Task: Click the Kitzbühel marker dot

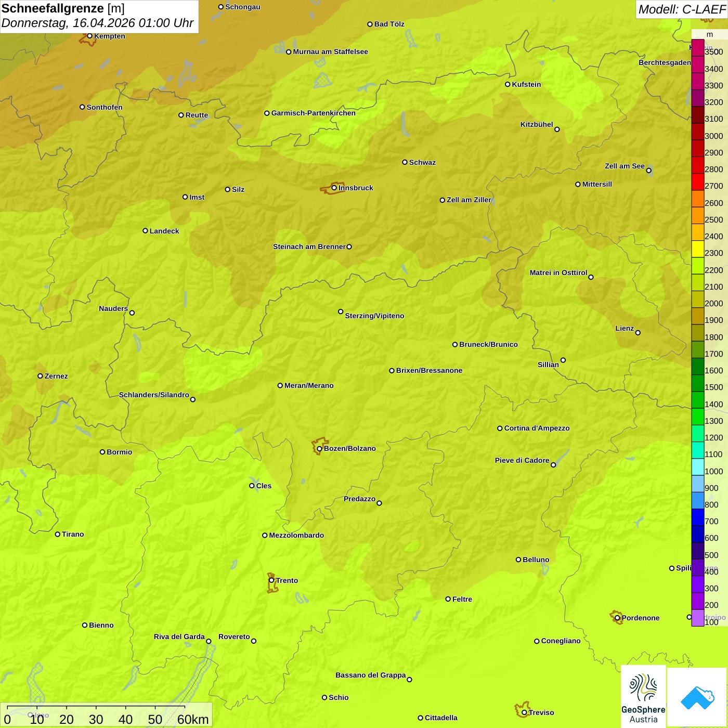Action: [557, 129]
